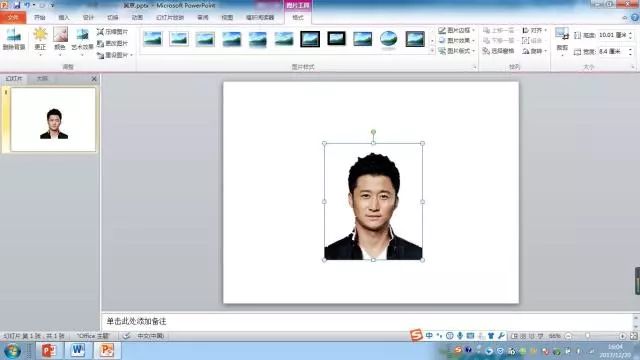Apply the fourth picture style in gallery

pos(231,39)
